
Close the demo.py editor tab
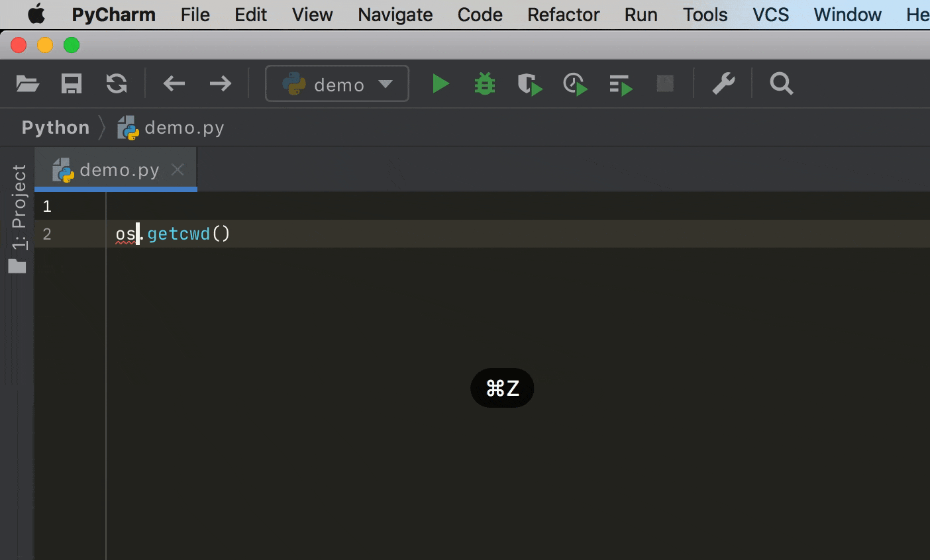pos(178,169)
